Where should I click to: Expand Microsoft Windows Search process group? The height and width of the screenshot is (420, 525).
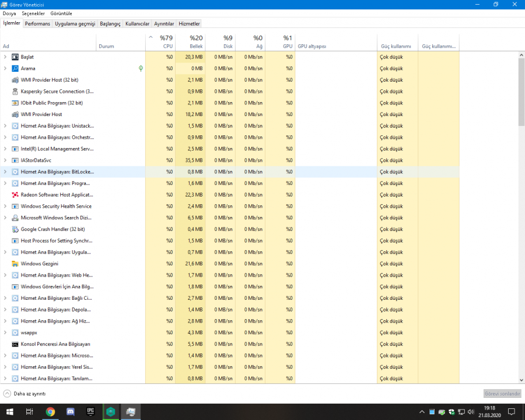[x=5, y=218]
